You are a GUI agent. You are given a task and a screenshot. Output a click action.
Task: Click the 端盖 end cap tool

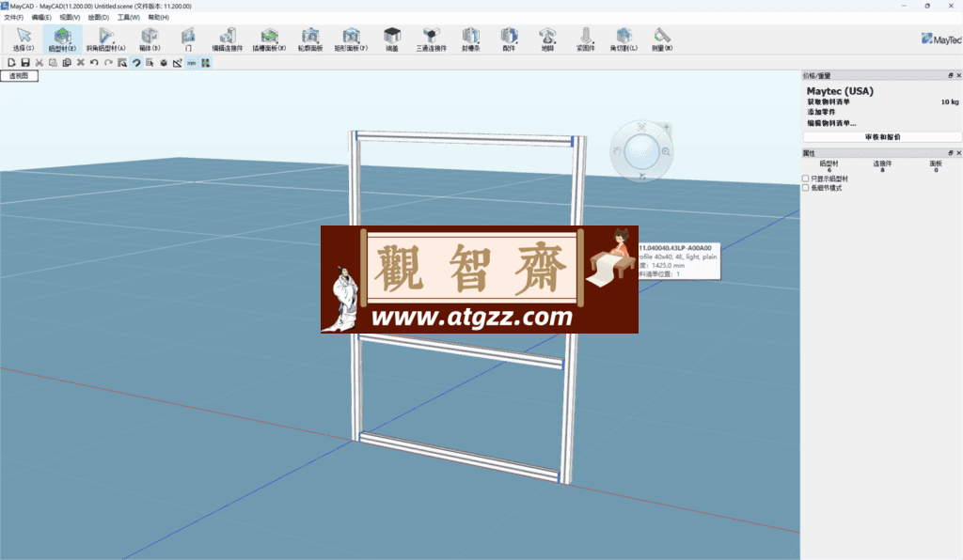tap(392, 39)
